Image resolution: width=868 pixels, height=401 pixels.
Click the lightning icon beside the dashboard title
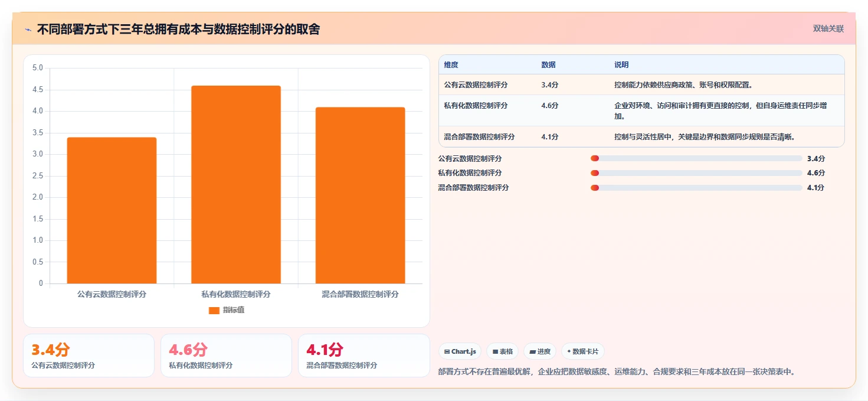tap(28, 30)
